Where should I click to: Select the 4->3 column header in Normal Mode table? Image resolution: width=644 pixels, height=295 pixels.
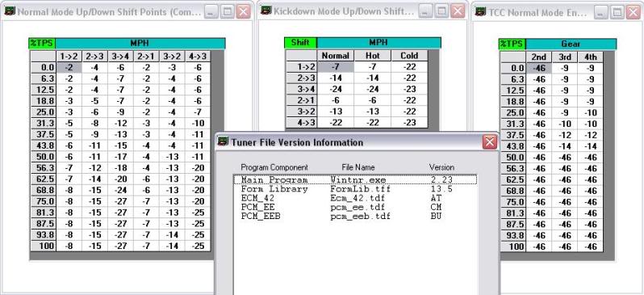click(x=198, y=57)
